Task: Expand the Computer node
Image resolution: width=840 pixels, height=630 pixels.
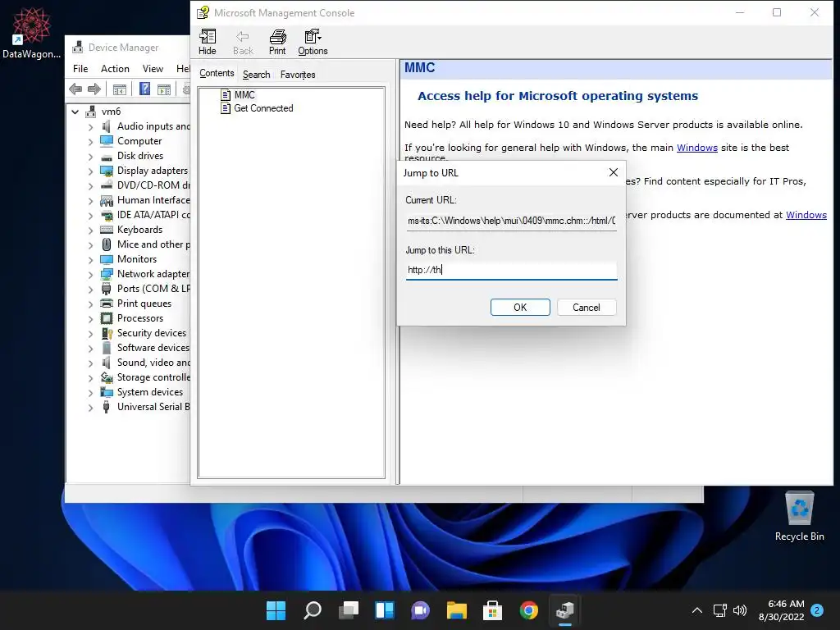Action: click(x=90, y=141)
